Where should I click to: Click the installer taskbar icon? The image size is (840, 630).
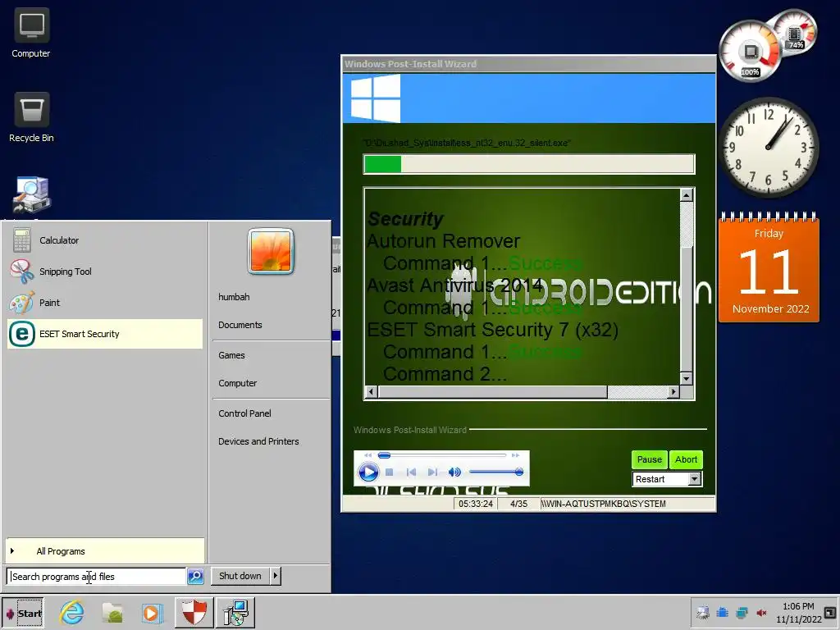point(235,613)
